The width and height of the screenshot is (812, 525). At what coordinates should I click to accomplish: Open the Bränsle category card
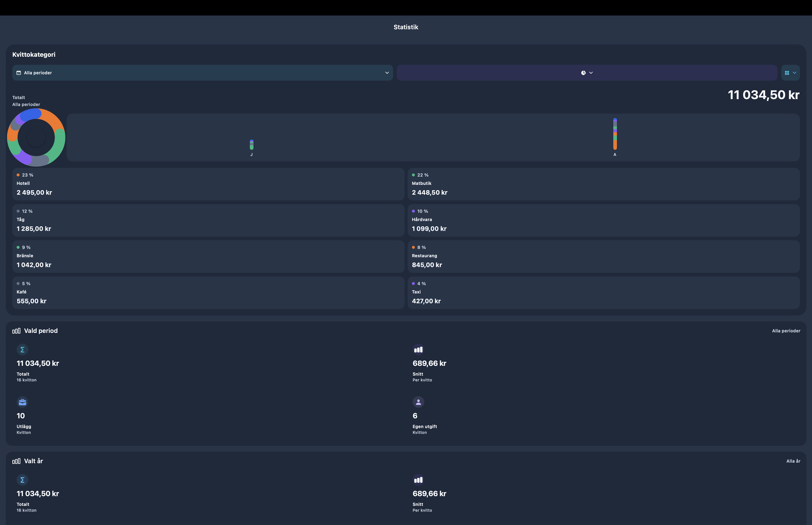tap(208, 256)
